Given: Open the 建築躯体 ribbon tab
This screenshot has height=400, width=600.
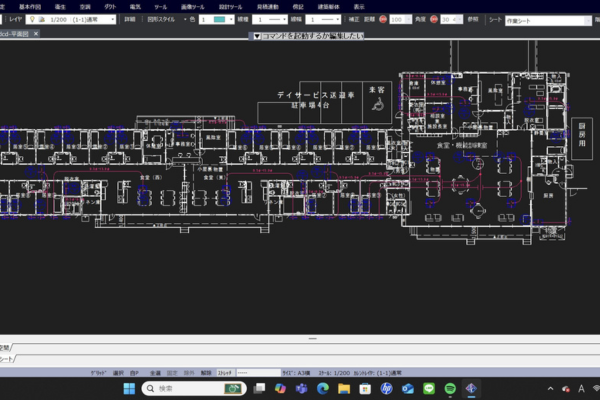Looking at the screenshot, I should 330,6.
